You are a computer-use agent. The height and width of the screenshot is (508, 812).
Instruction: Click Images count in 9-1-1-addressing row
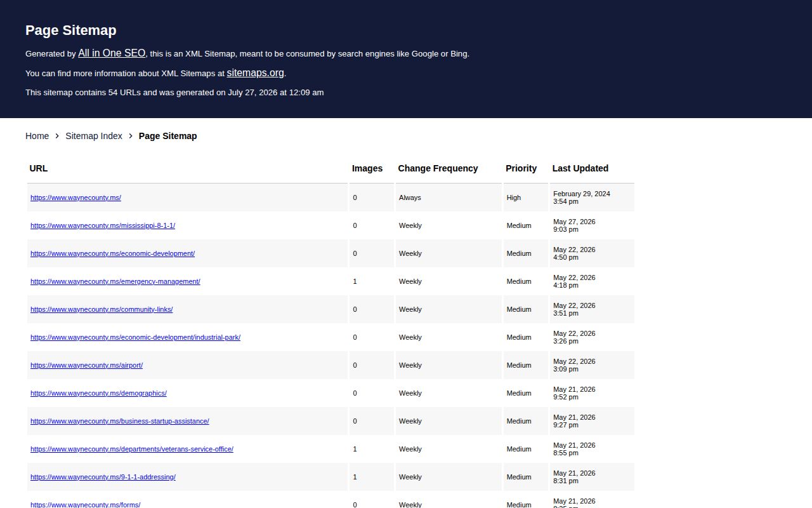[372, 477]
